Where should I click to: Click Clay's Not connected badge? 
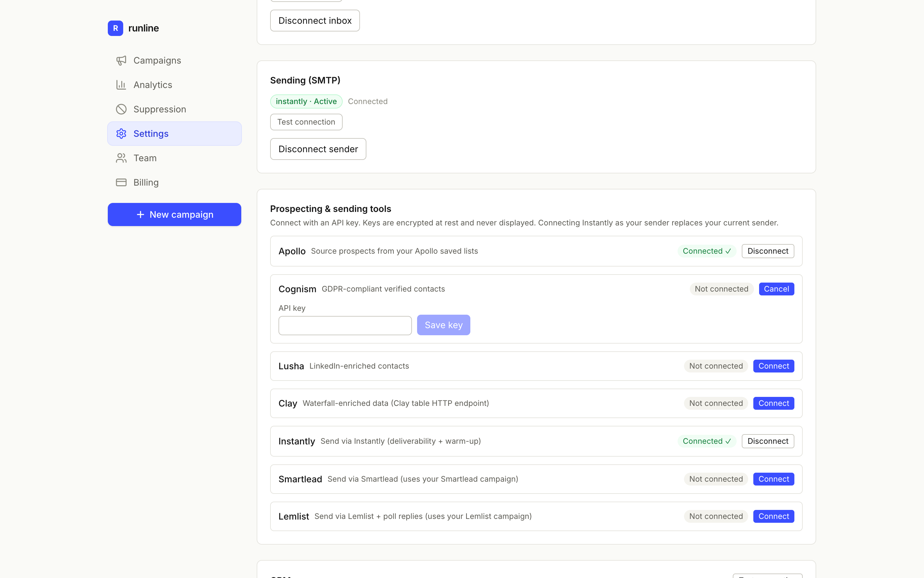pos(716,403)
